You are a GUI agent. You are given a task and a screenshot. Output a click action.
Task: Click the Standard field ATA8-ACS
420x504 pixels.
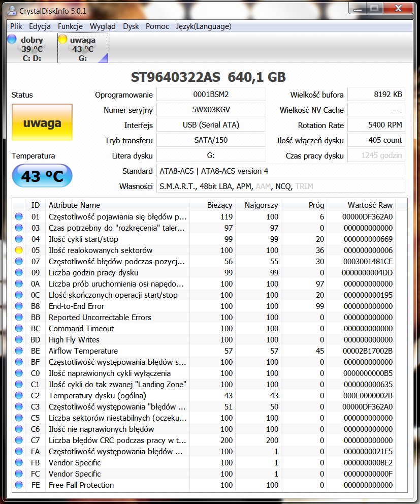[x=280, y=171]
